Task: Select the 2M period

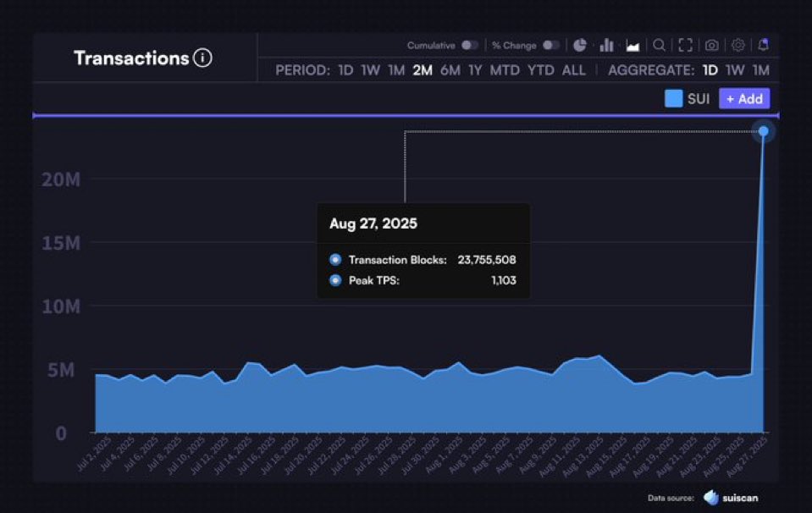Action: [x=423, y=70]
